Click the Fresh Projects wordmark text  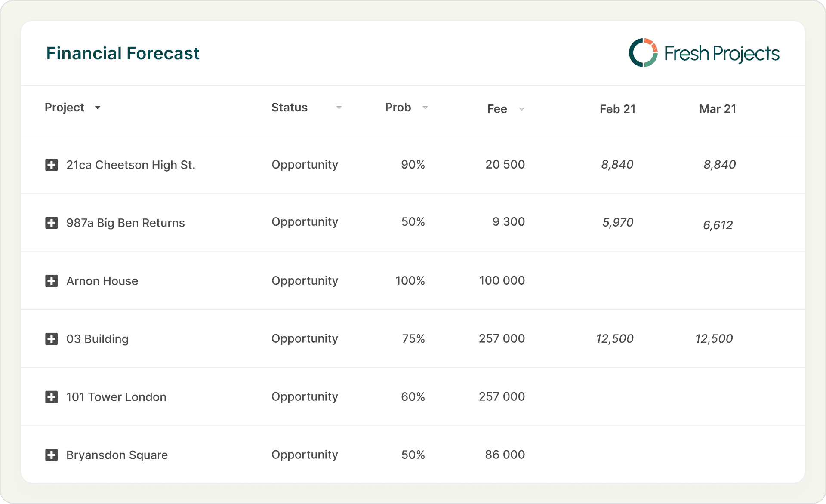click(721, 54)
